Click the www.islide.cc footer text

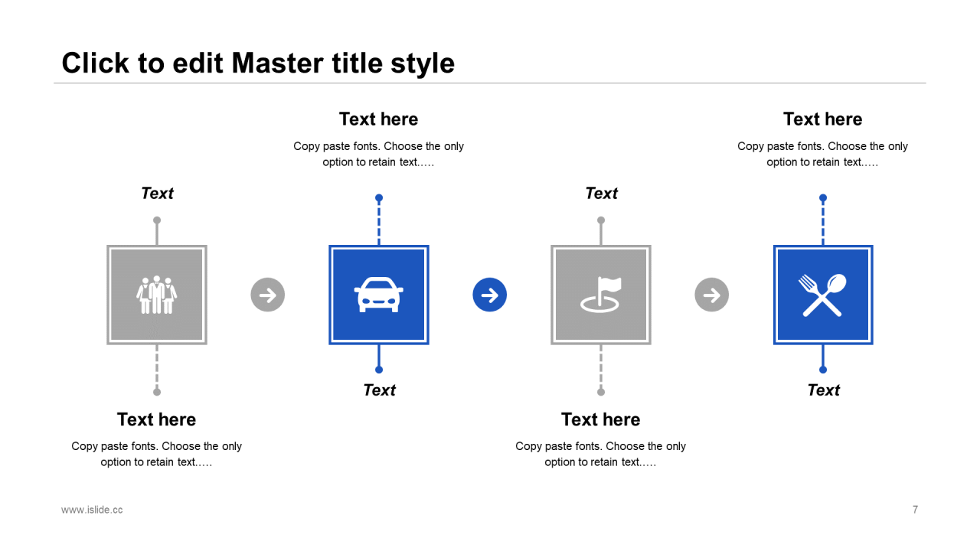[x=92, y=510]
